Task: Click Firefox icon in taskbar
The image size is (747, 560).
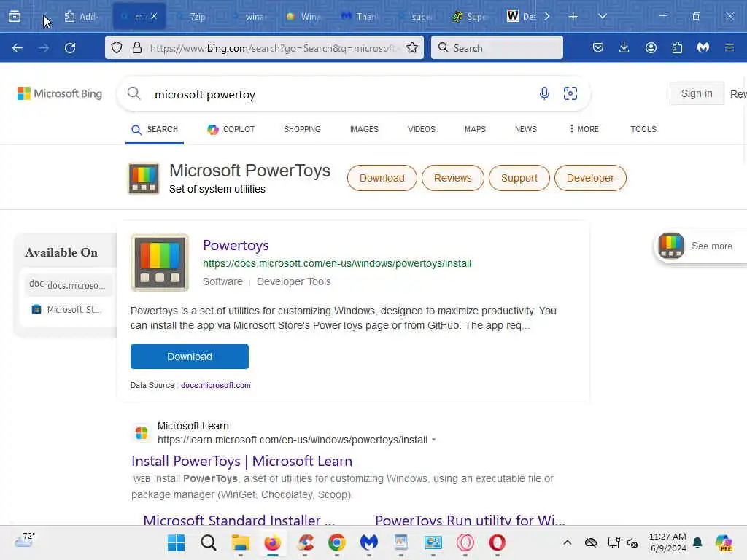Action: pos(273,542)
